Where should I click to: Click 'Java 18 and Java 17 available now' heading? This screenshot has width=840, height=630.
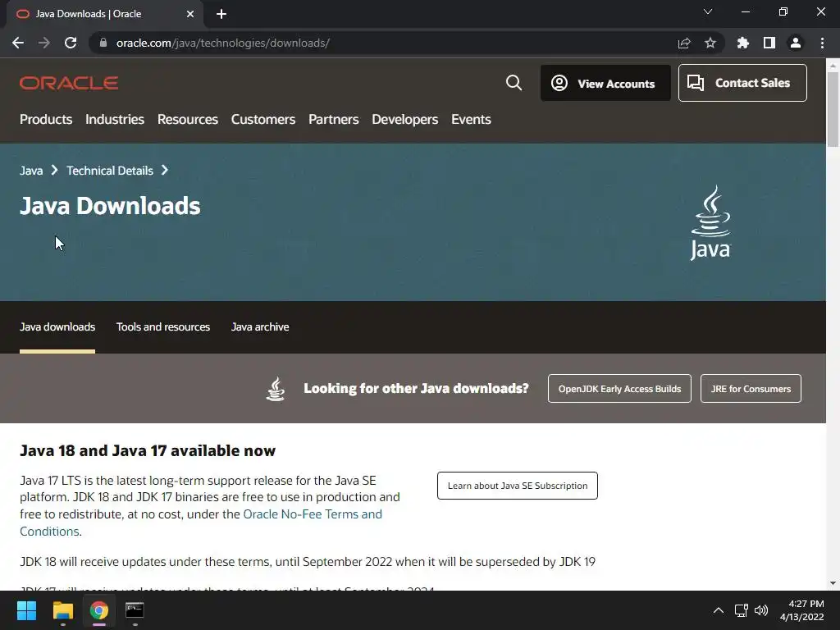[x=148, y=450]
